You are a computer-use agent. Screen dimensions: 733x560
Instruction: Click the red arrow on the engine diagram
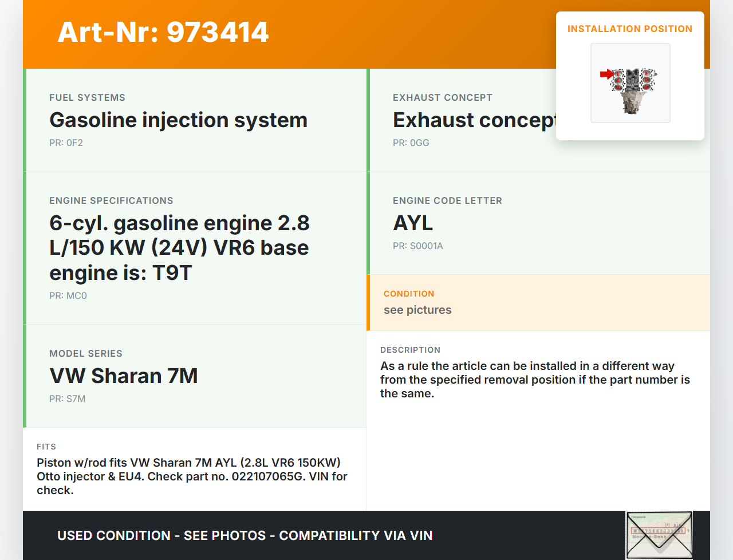tap(606, 74)
